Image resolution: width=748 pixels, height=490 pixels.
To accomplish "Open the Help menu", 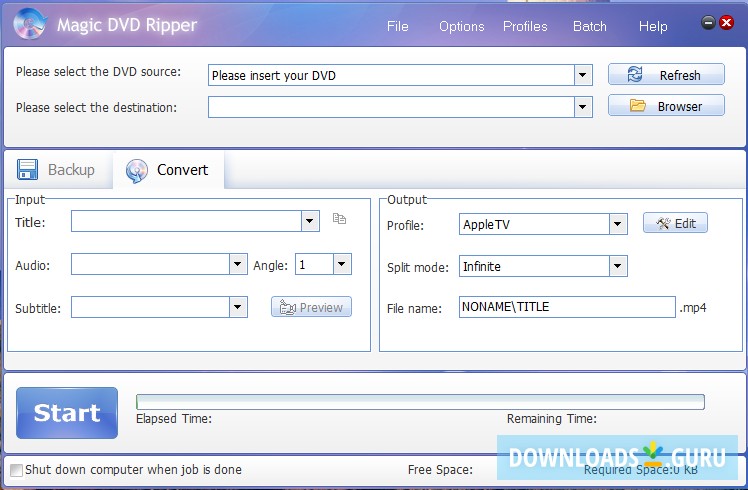I will (653, 26).
